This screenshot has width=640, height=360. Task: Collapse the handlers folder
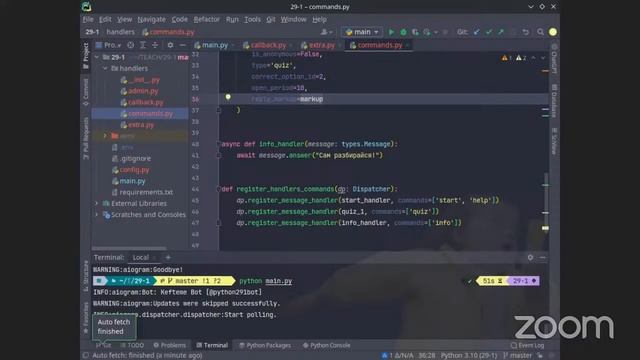[x=105, y=69]
